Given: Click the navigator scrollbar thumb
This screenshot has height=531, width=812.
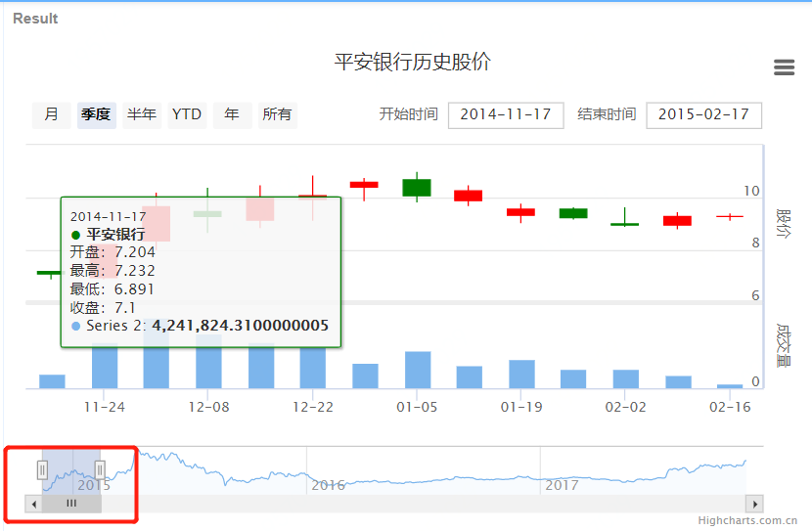Looking at the screenshot, I should [x=71, y=504].
